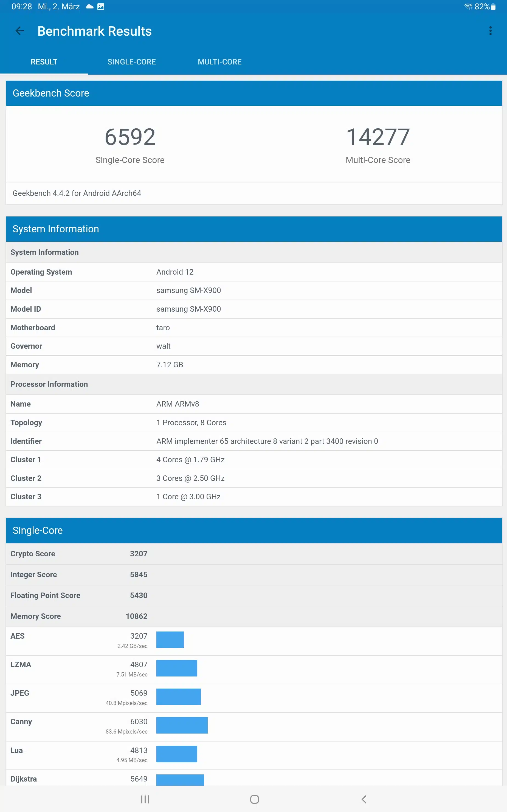Tap the image notification icon in the status bar
Screen dimensions: 507x812
(101, 7)
